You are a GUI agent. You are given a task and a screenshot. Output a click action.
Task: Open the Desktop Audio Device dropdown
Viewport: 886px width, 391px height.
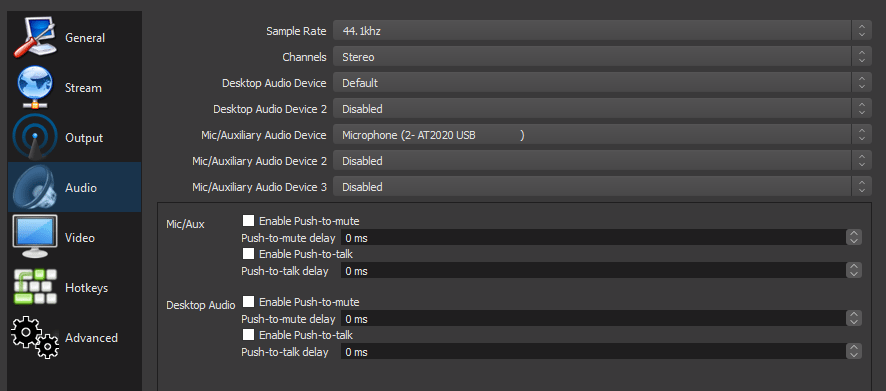click(x=602, y=83)
